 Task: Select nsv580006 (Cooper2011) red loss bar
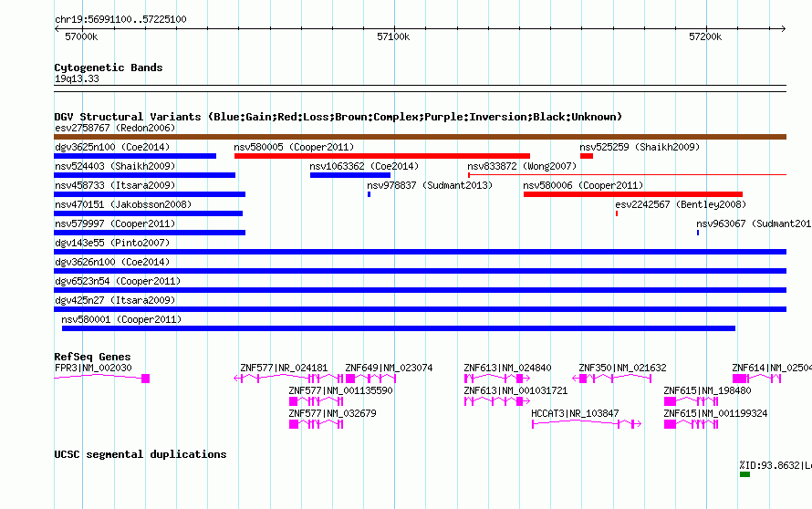click(633, 194)
